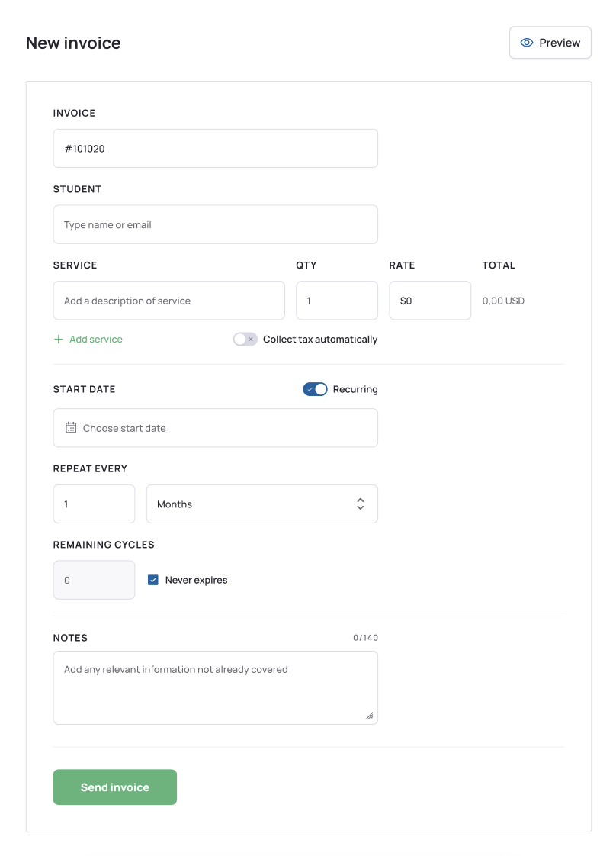The height and width of the screenshot is (856, 616).
Task: Click the QTY quantity field
Action: (x=336, y=301)
